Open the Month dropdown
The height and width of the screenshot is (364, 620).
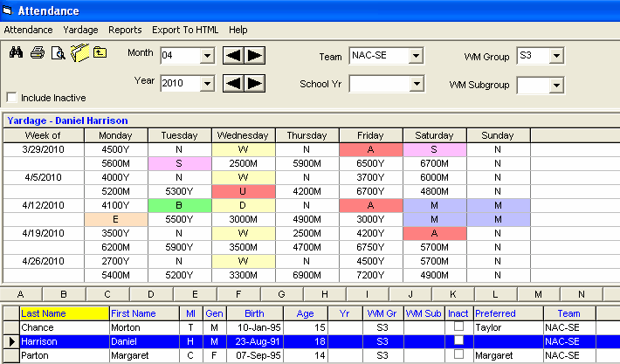pos(207,57)
